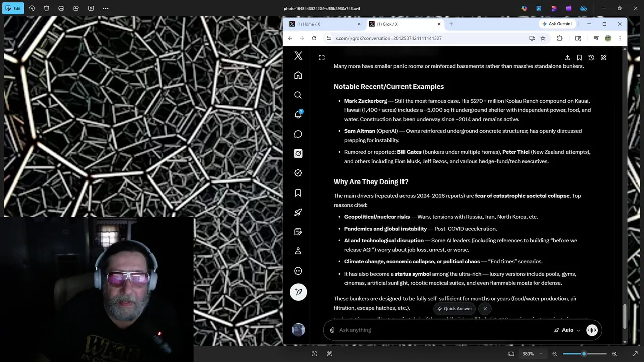Reload the Grok page
Screen dimensions: 644x362
pos(314,38)
